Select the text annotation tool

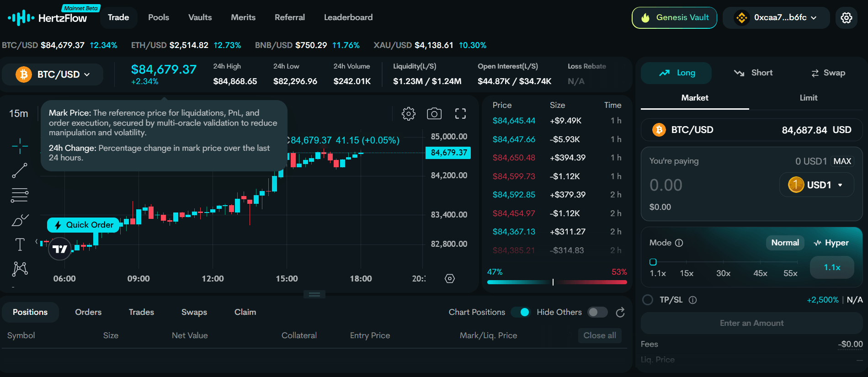coord(20,244)
